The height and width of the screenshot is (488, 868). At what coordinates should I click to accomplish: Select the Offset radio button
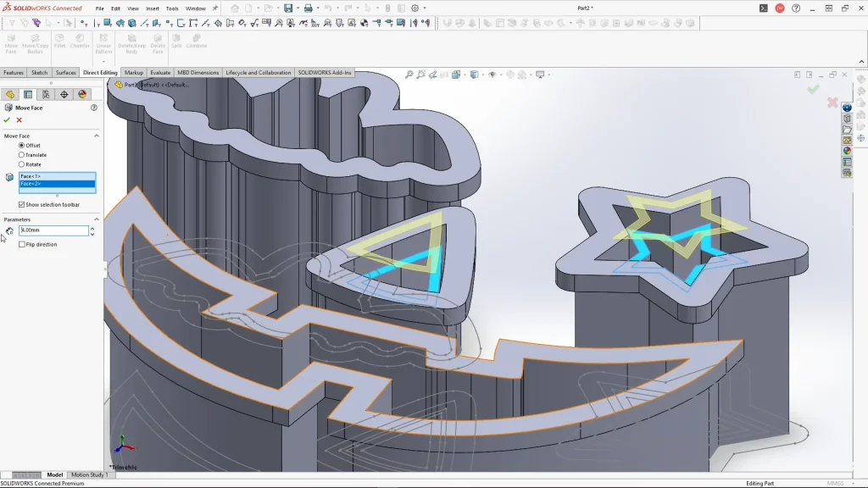tap(22, 146)
